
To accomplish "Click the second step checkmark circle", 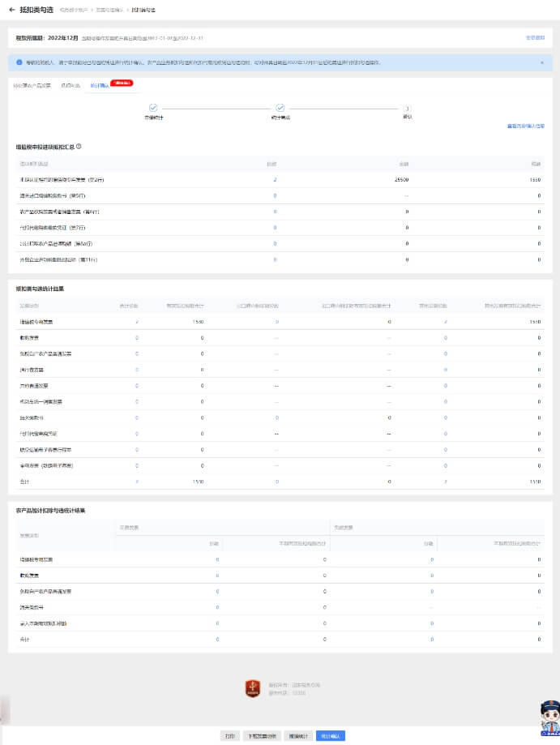I will [280, 108].
